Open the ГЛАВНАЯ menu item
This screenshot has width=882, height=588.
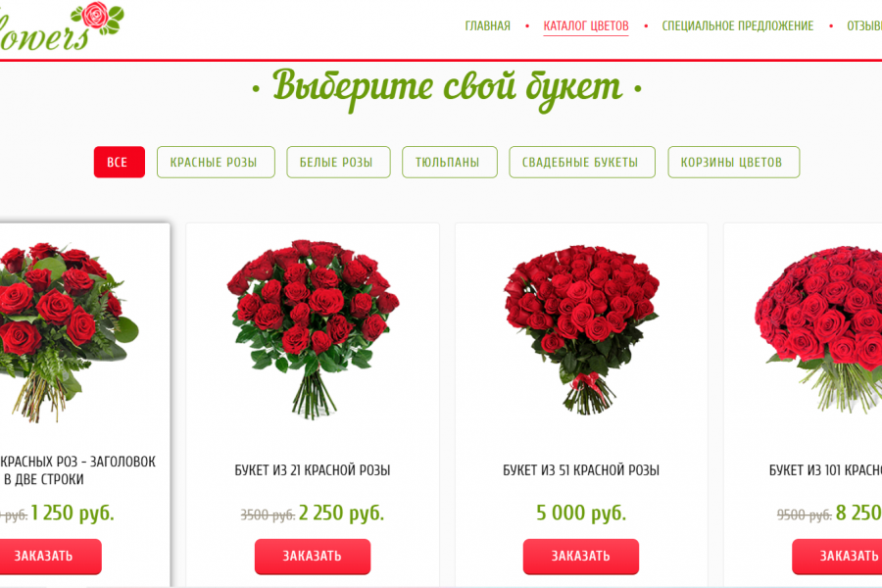(x=488, y=25)
